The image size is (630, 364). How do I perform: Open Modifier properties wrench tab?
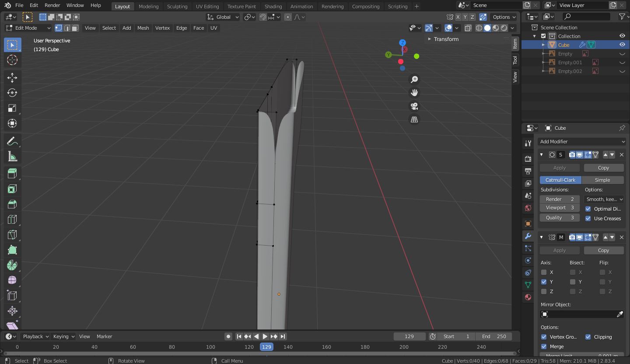[528, 236]
